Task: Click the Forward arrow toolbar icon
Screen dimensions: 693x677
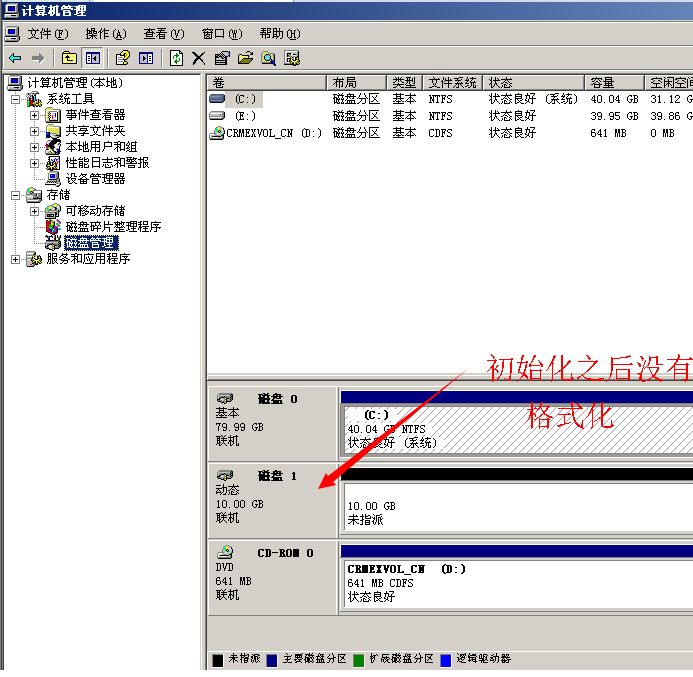Action: tap(38, 58)
